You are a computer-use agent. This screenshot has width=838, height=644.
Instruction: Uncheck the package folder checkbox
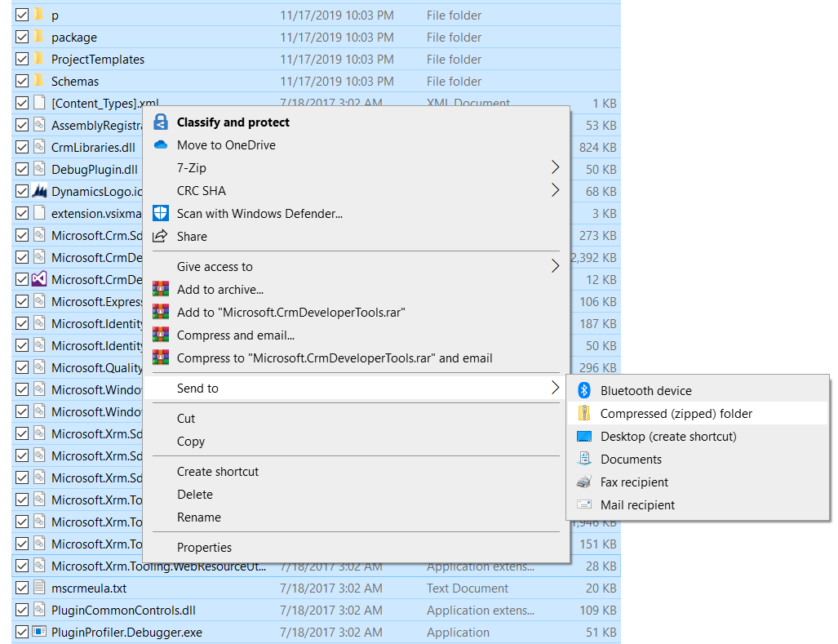coord(22,37)
